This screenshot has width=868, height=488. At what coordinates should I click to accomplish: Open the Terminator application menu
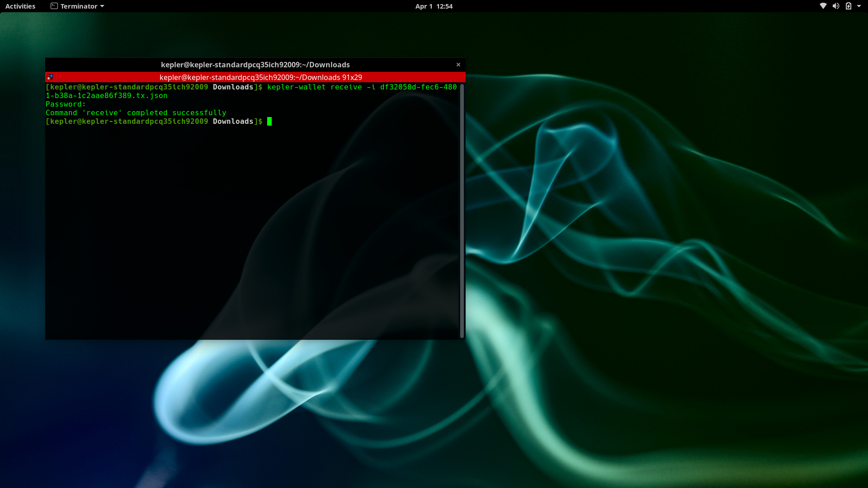pos(77,6)
